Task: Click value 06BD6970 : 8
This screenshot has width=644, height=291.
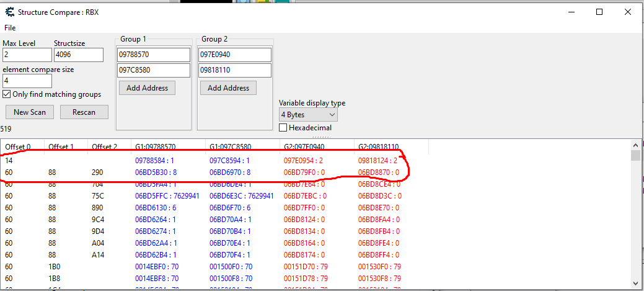Action: coord(230,172)
